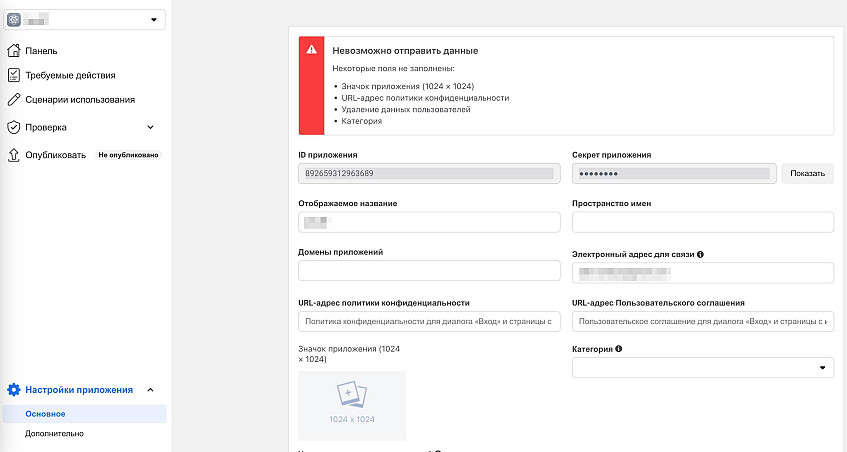The image size is (847, 452).
Task: Click error item Категория in alert
Action: (361, 122)
